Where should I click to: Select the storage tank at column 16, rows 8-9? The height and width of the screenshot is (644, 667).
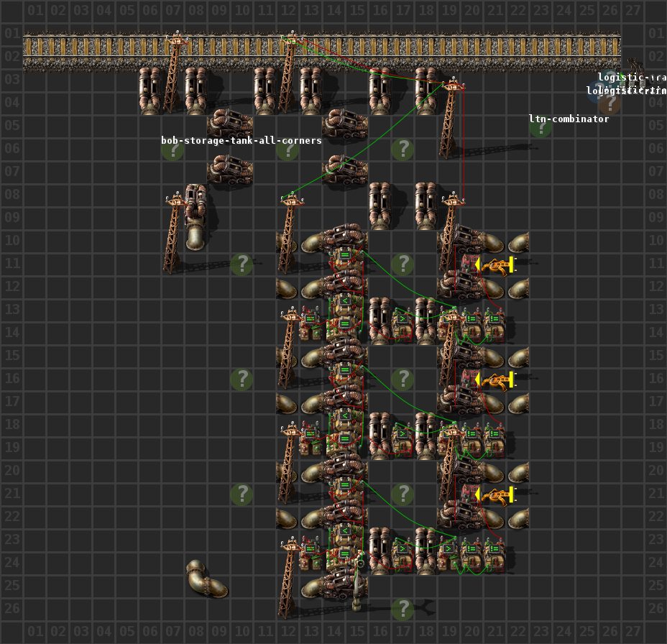tap(380, 206)
